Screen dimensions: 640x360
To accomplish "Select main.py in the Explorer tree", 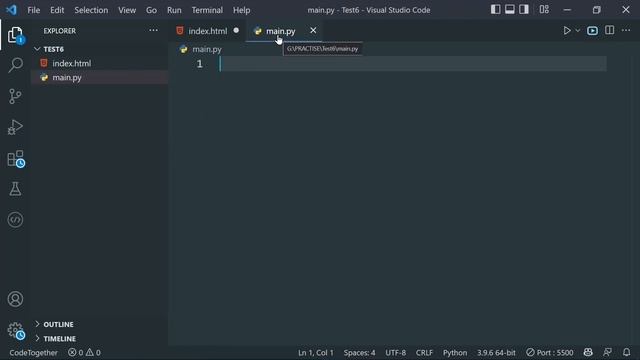I will (x=100, y=77).
